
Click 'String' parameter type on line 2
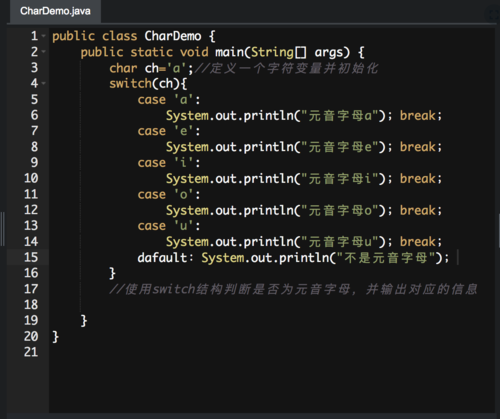[272, 52]
